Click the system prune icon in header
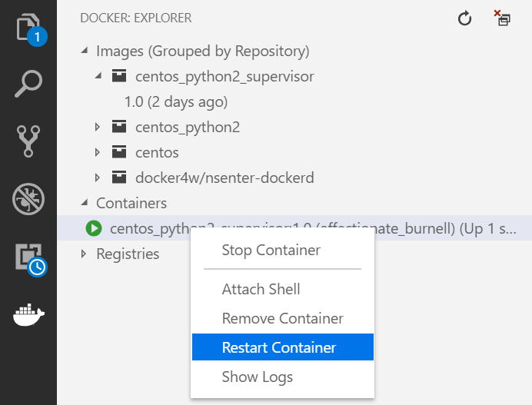 click(502, 18)
